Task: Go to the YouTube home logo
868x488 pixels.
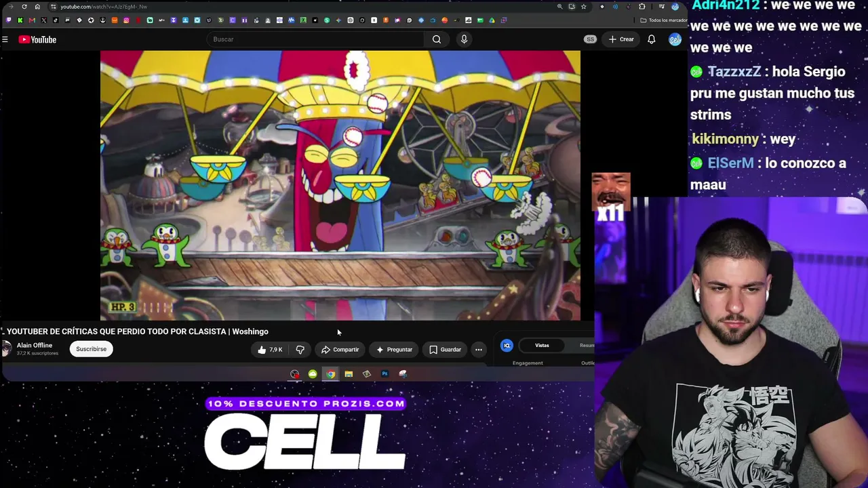Action: point(37,39)
